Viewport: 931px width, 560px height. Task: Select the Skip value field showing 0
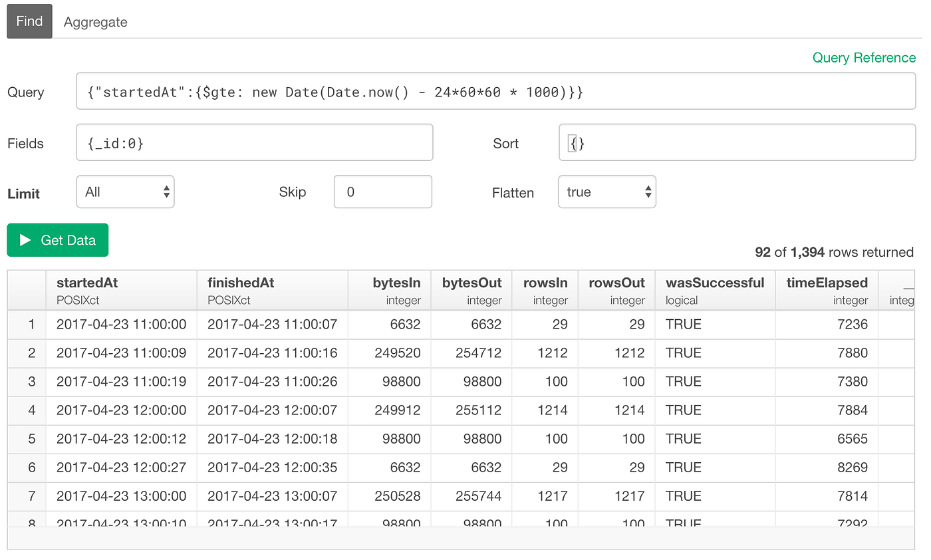point(383,192)
